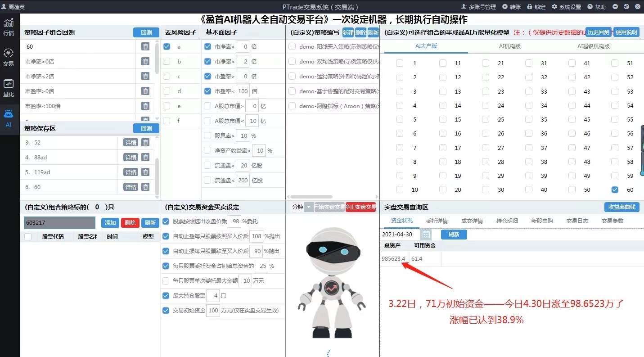Image resolution: width=644 pixels, height=357 pixels.
Task: Select the AI大户版 tab
Action: click(x=426, y=46)
